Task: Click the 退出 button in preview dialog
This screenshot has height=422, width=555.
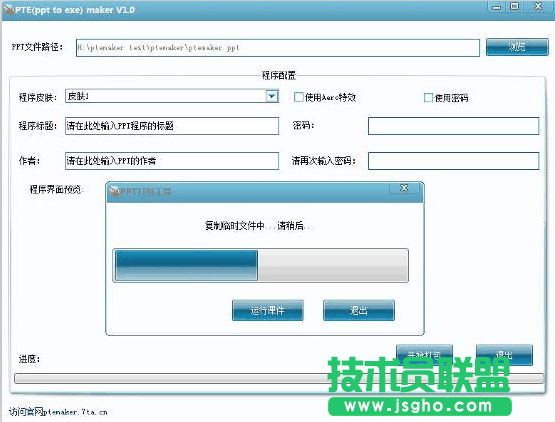Action: [x=359, y=310]
